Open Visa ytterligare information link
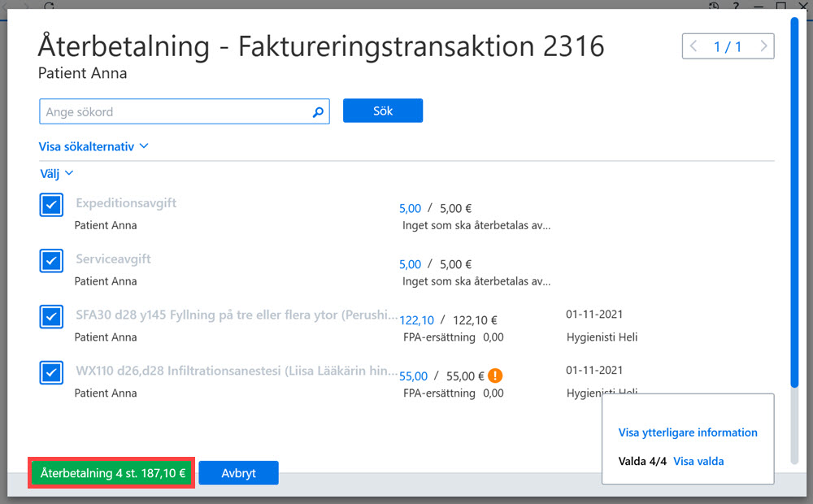This screenshot has width=813, height=504. (x=688, y=432)
